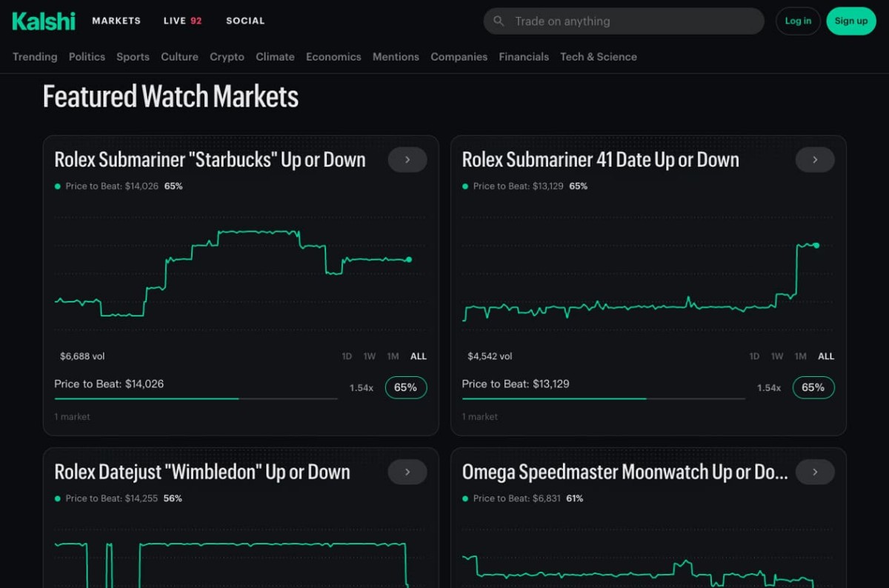Select 1W range on Starbucks chart

[x=370, y=356]
